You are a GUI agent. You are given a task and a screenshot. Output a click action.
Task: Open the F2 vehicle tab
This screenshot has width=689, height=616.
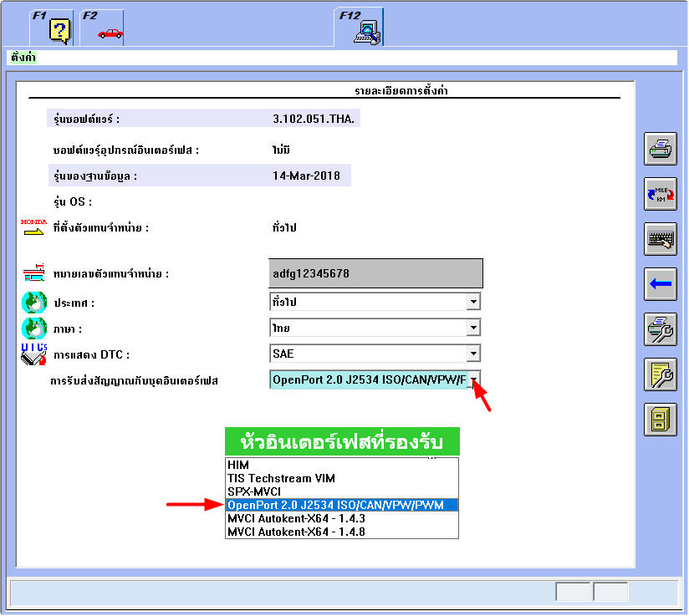pyautogui.click(x=102, y=28)
